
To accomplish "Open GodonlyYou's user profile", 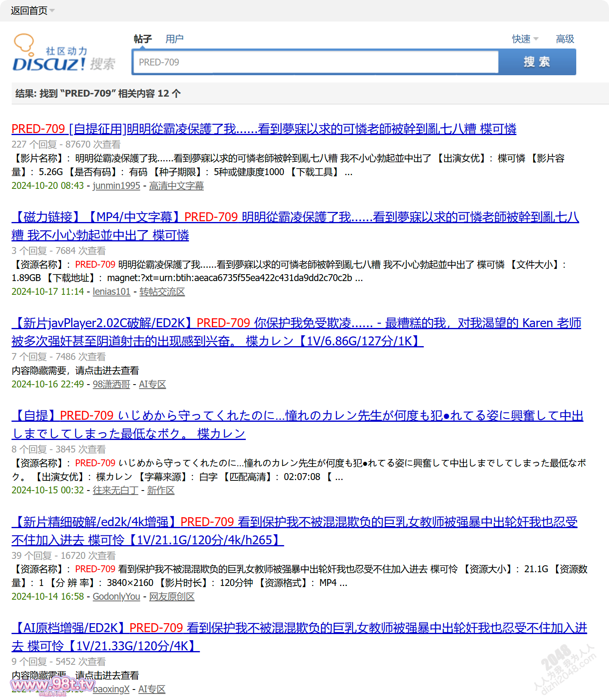I will [x=116, y=596].
